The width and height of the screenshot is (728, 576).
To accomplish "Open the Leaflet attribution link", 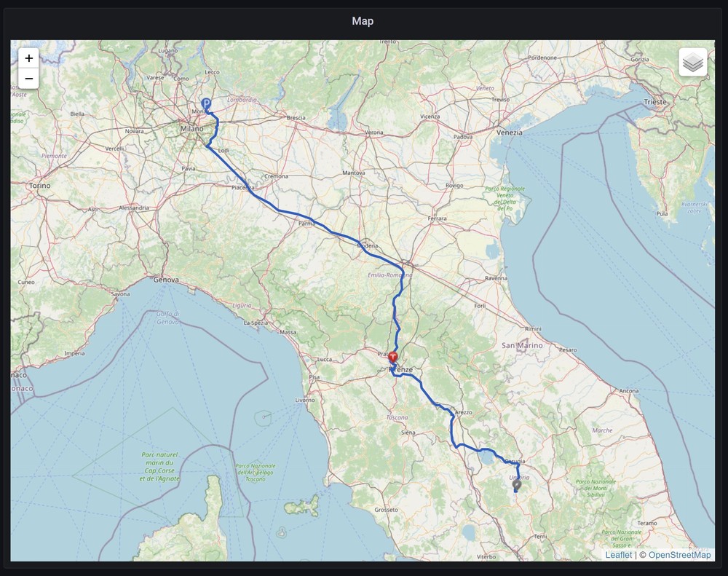I will [618, 555].
